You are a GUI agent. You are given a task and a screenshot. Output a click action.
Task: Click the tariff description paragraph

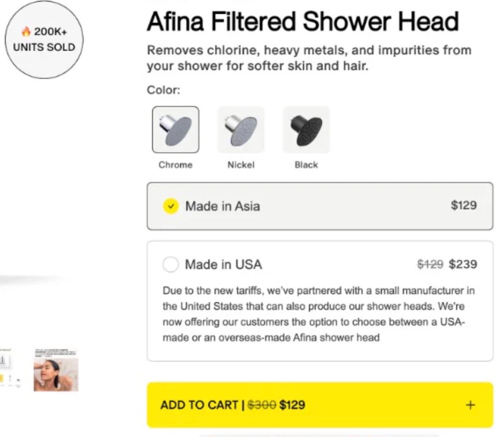pyautogui.click(x=319, y=314)
